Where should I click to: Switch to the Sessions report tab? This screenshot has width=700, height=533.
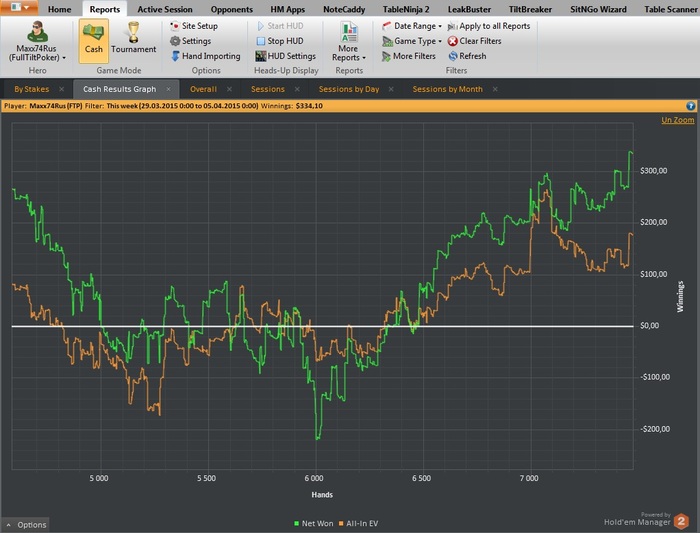267,89
